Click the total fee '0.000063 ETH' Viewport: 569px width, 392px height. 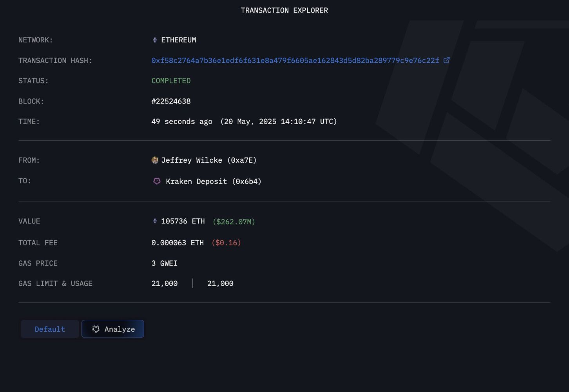(x=178, y=243)
